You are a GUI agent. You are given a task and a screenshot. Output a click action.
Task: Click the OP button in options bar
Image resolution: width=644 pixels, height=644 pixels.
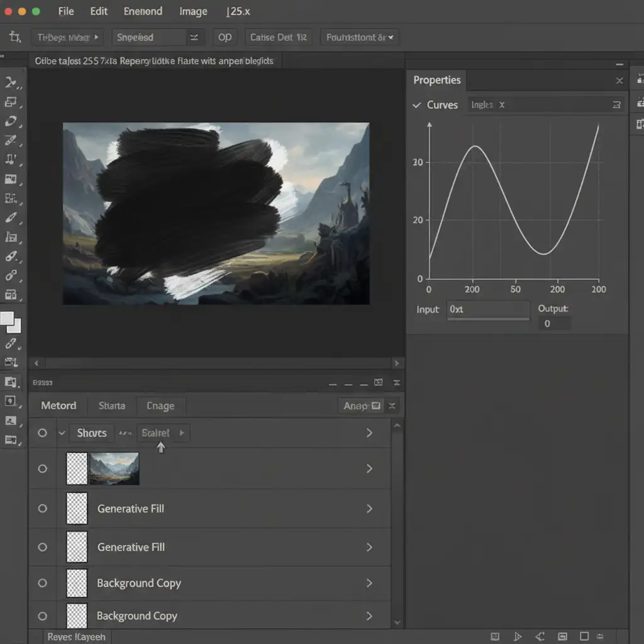pos(225,38)
